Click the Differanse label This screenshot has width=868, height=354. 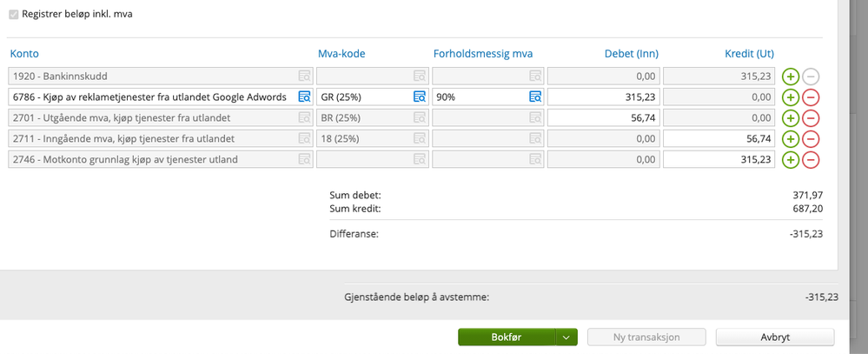[x=354, y=234]
